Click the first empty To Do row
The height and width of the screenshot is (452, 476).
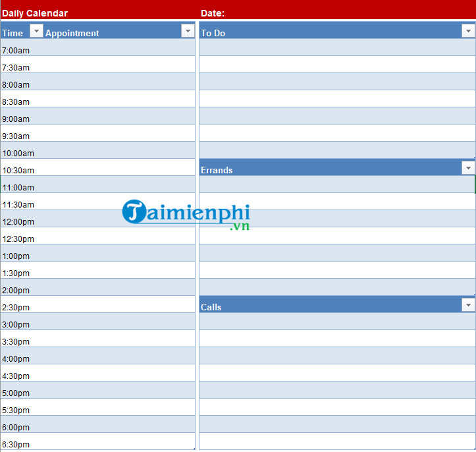pos(337,48)
